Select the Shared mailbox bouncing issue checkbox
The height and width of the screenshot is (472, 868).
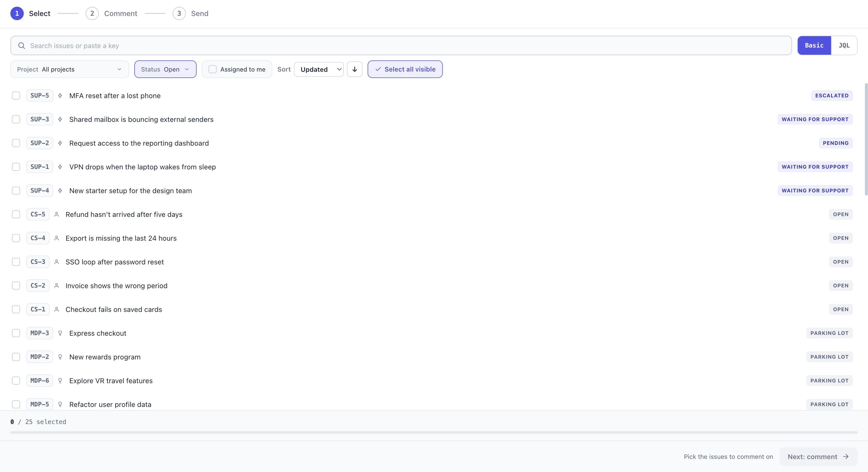click(16, 119)
